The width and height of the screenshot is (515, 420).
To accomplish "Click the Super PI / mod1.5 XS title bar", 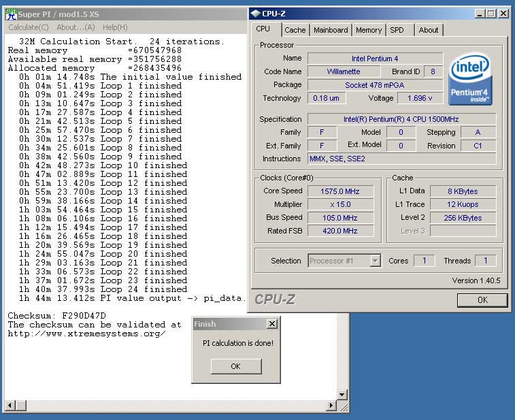I will 124,14.
